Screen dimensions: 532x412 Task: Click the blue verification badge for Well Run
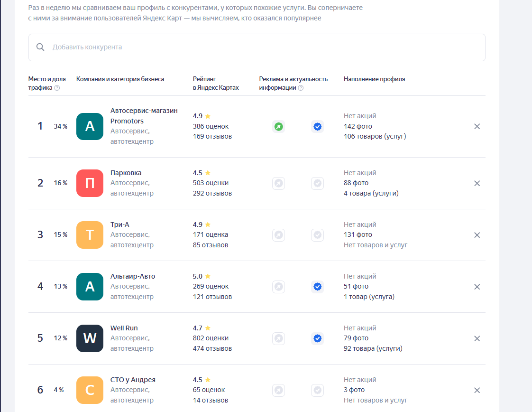point(318,338)
